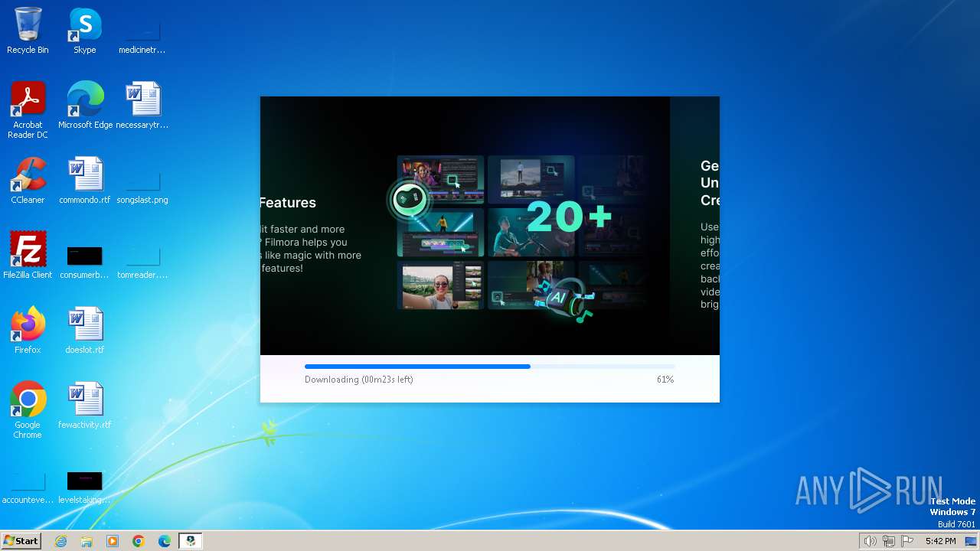Open Action Center flag tray icon
The image size is (980, 551).
tap(907, 541)
